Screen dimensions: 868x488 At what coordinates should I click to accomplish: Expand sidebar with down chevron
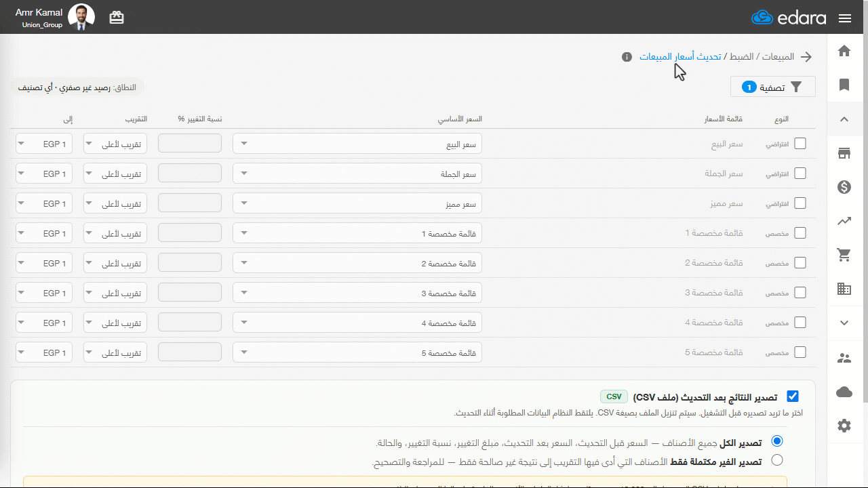(x=844, y=323)
